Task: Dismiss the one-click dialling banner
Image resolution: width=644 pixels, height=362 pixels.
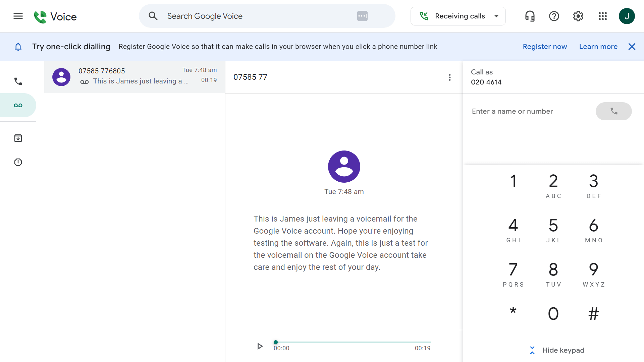Action: point(632,47)
